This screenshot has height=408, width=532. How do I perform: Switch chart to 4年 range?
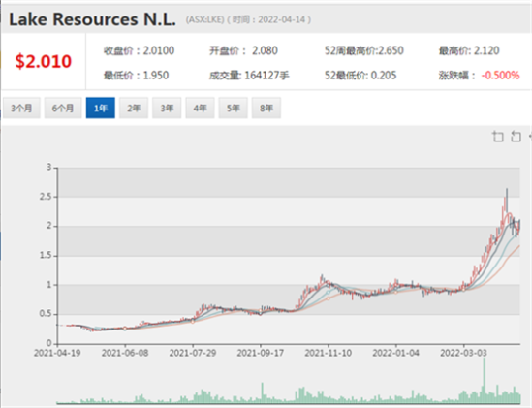(200, 108)
